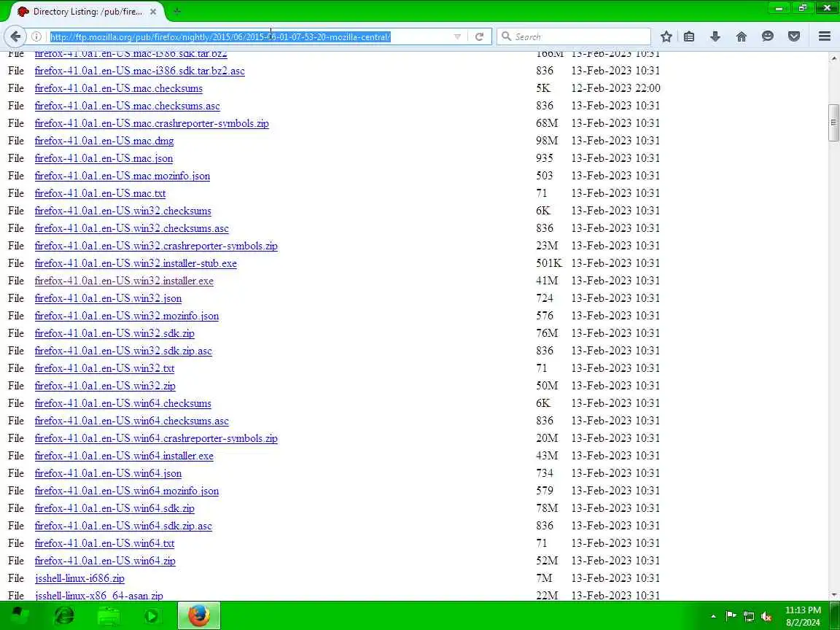The height and width of the screenshot is (630, 840).
Task: Download firefox-41.0a1.en-US.win64.zip
Action: 105,560
